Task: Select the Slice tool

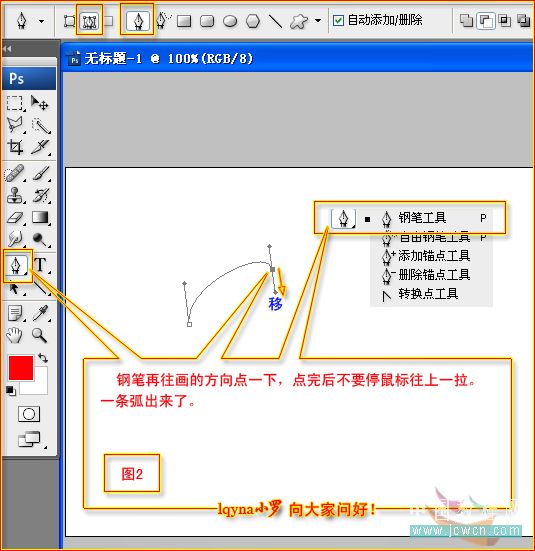Action: pyautogui.click(x=40, y=147)
